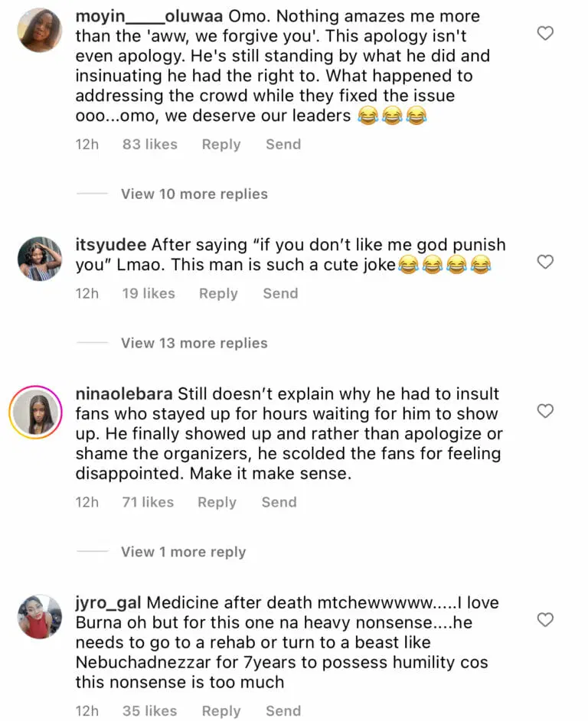Expand View 10 more replies
Viewport: 588px width, 721px height.
coord(194,194)
